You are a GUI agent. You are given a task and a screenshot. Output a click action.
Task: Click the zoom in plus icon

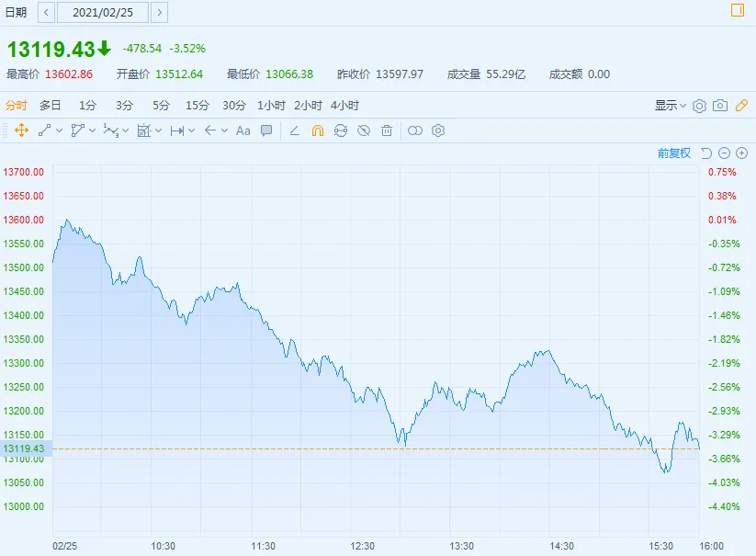[742, 153]
